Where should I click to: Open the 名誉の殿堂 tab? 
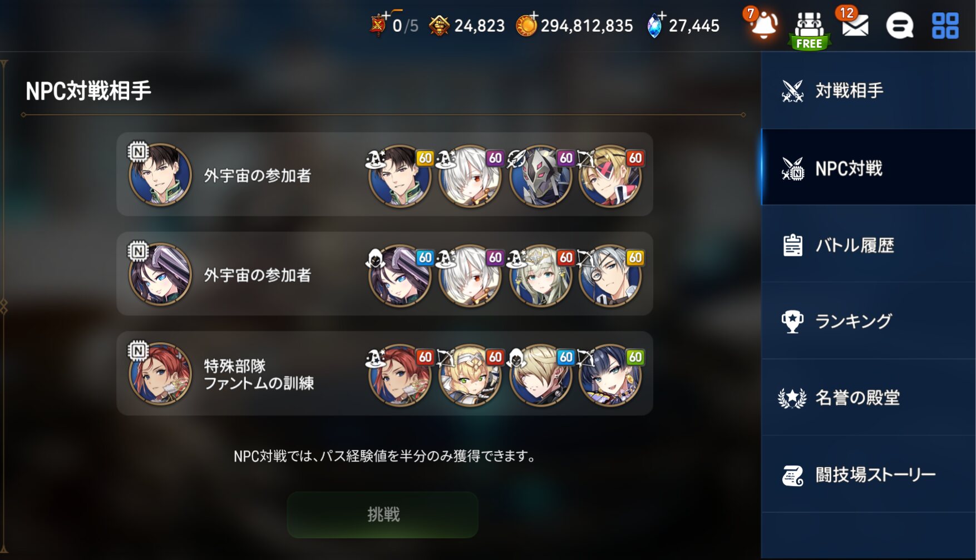coord(868,398)
